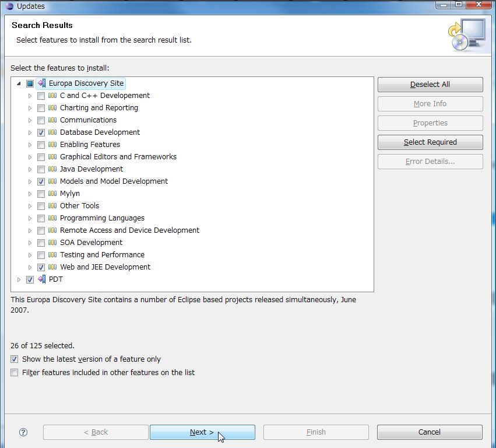
Task: Expand the Mylyn node
Action: 30,194
